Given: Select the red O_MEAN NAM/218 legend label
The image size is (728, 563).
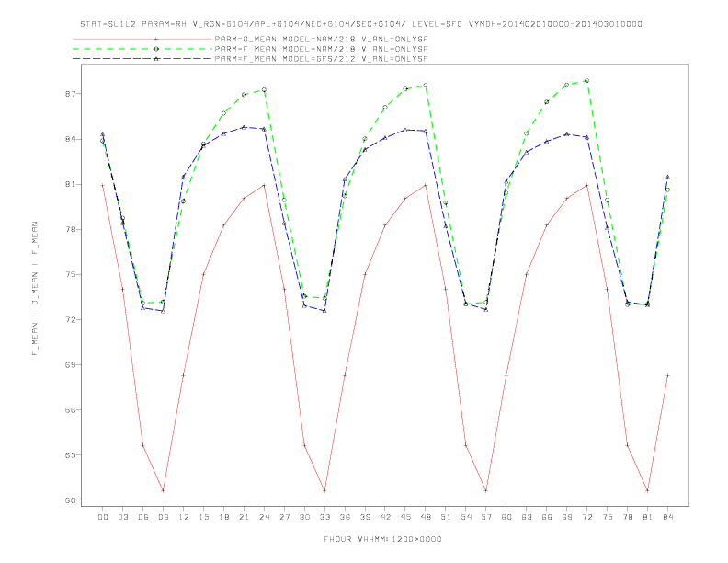Looking at the screenshot, I should [x=321, y=39].
